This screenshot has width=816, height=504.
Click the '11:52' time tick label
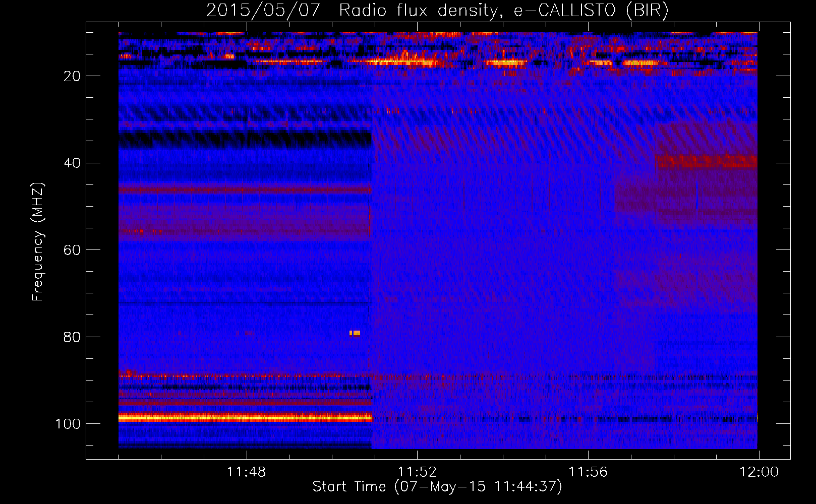coord(417,472)
